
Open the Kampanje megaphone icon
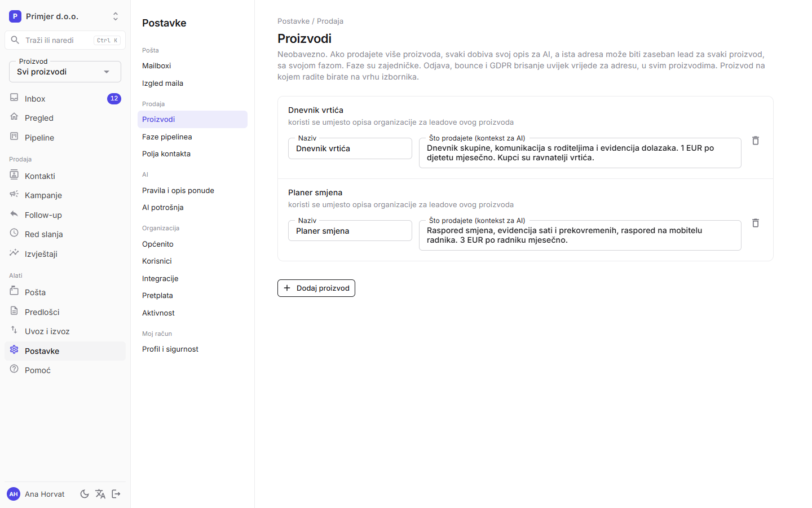click(14, 194)
